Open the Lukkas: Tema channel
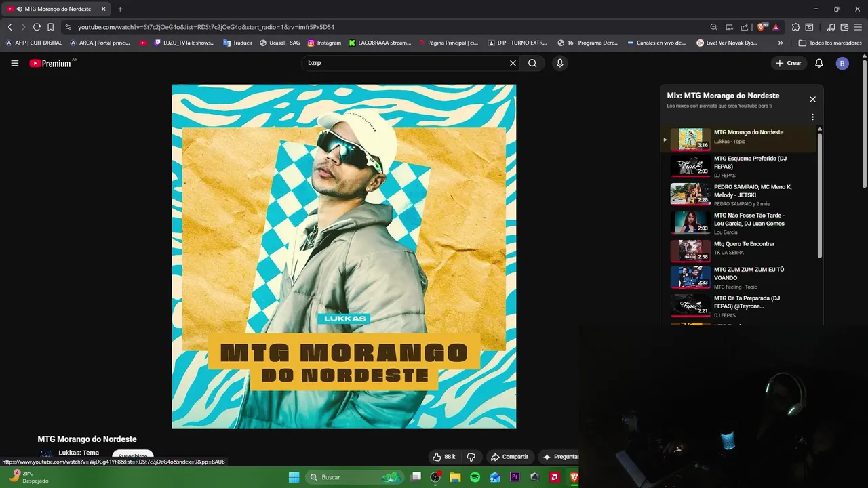868x488 pixels. click(79, 453)
